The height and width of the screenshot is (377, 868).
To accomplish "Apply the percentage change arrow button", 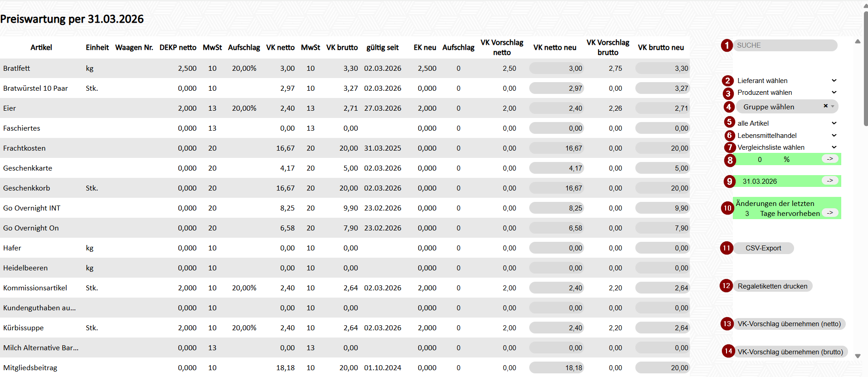I will point(829,159).
